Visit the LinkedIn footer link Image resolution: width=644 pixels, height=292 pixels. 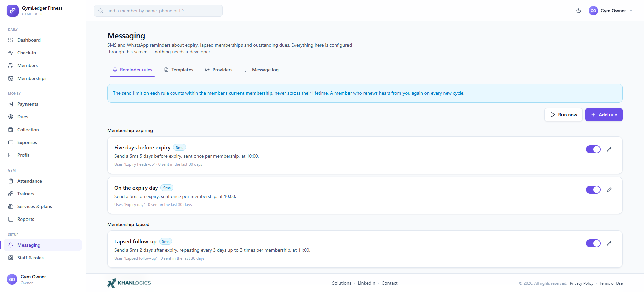point(366,283)
